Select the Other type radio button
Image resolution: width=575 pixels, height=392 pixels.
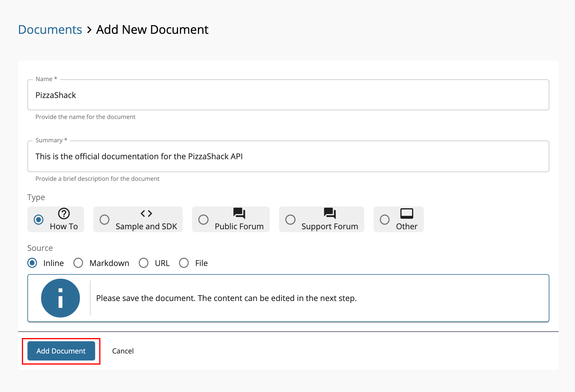point(385,220)
